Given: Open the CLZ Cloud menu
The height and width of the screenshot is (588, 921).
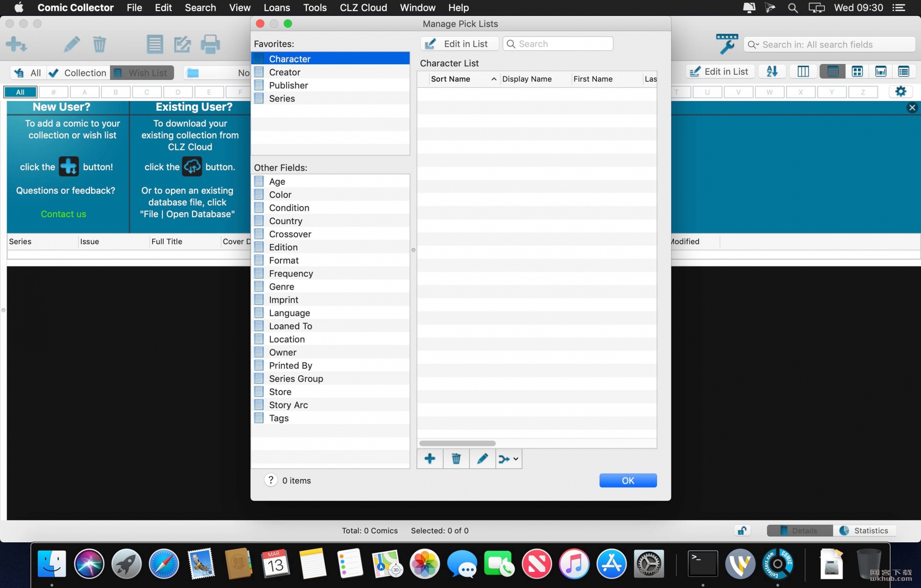Looking at the screenshot, I should 363,8.
